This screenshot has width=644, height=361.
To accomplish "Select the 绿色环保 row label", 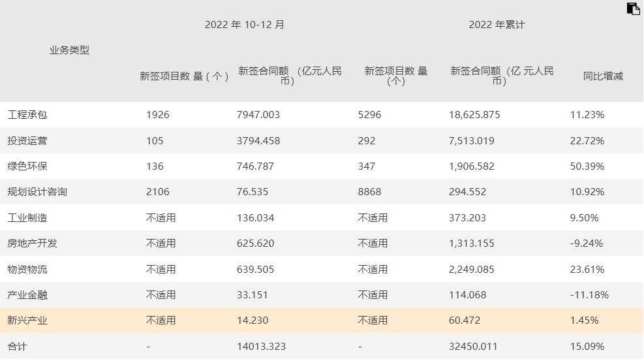I will click(x=27, y=166).
